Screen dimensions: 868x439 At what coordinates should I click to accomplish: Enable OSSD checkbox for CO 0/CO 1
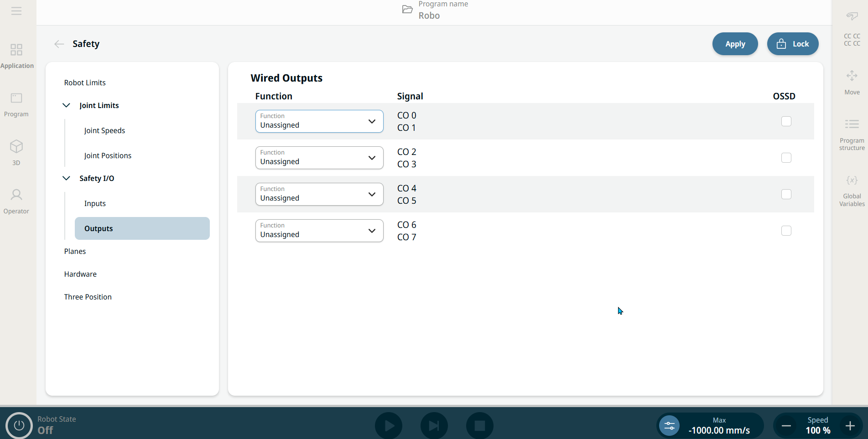pos(786,121)
